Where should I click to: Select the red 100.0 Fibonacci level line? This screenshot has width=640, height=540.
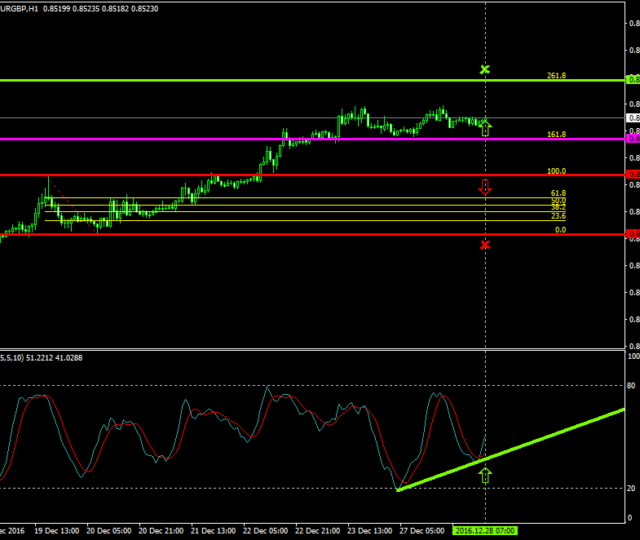pyautogui.click(x=300, y=175)
